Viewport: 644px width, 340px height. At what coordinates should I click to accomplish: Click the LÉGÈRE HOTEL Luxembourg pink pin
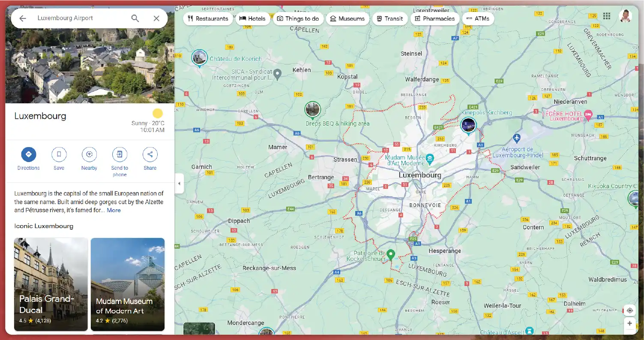[x=588, y=115]
